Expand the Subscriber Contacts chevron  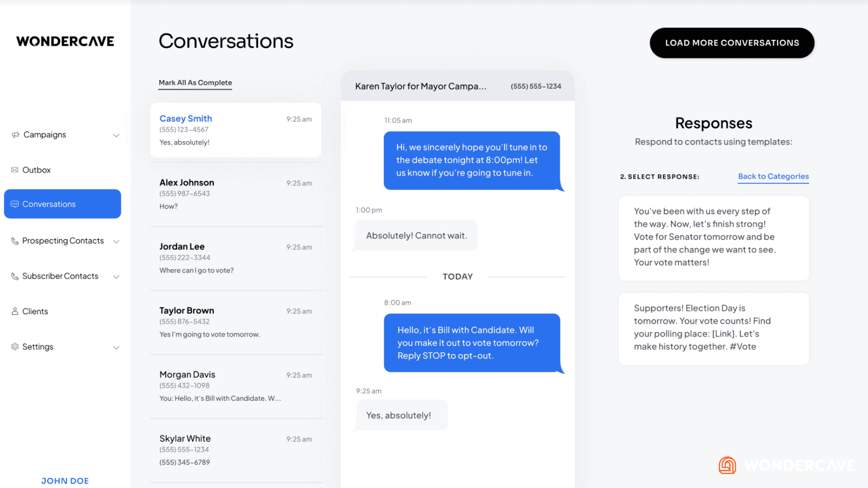tap(116, 277)
